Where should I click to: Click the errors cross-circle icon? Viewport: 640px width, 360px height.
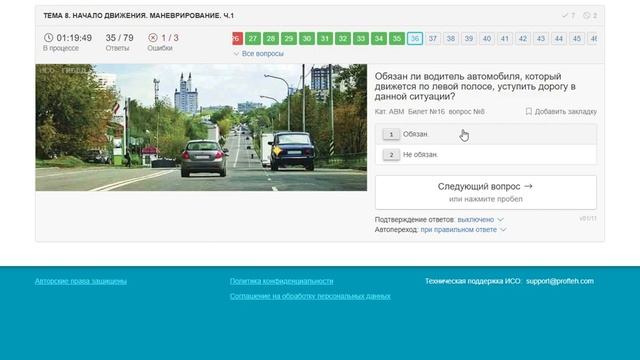153,38
